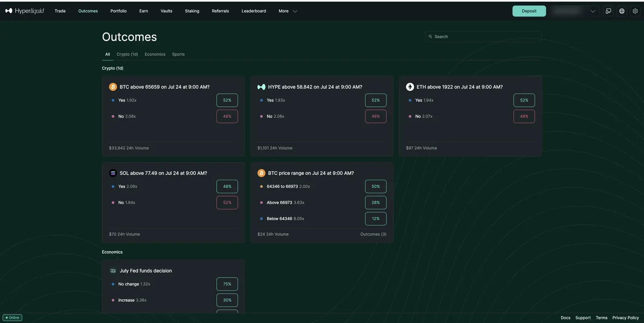Click the Bitcoin icon on BTC above 65659 card
The image size is (644, 323).
pyautogui.click(x=113, y=87)
